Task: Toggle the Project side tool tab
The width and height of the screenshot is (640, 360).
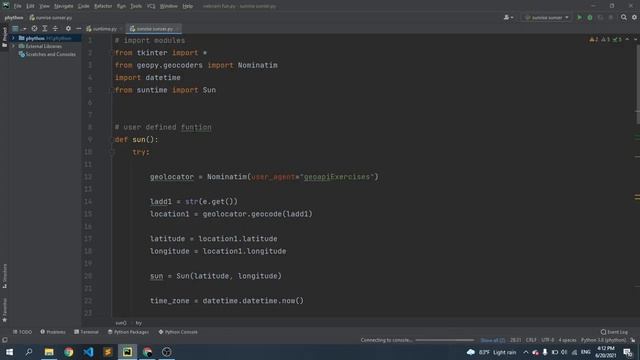Action: coord(4,37)
